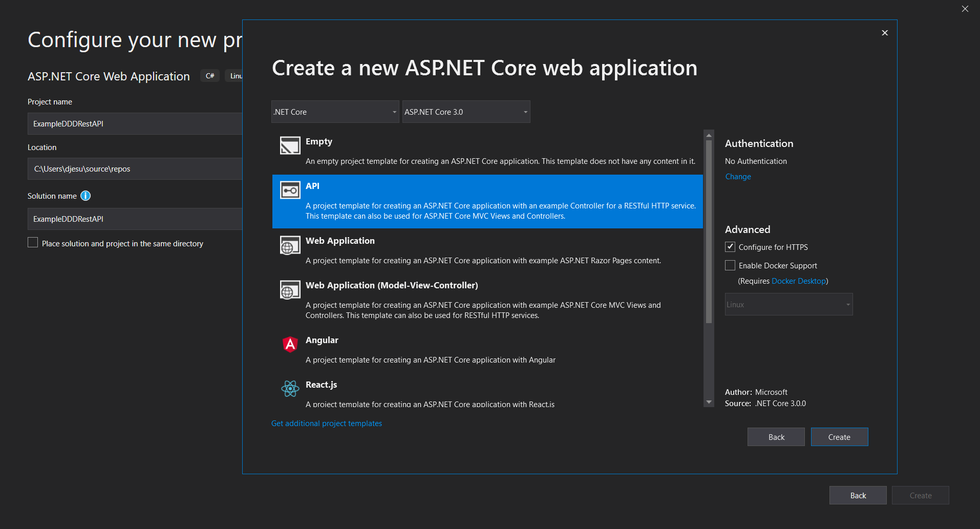Viewport: 980px width, 529px height.
Task: Select the Empty template icon
Action: pos(290,145)
